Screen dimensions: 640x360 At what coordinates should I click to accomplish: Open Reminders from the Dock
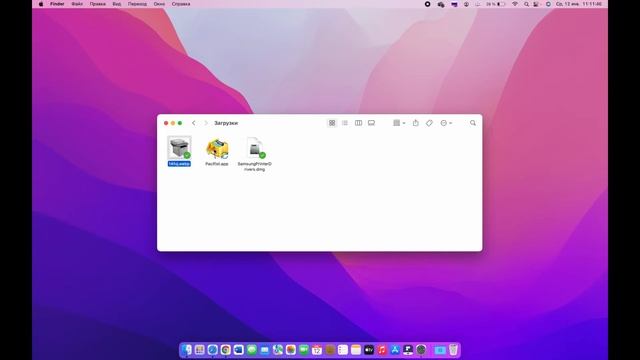pos(343,350)
